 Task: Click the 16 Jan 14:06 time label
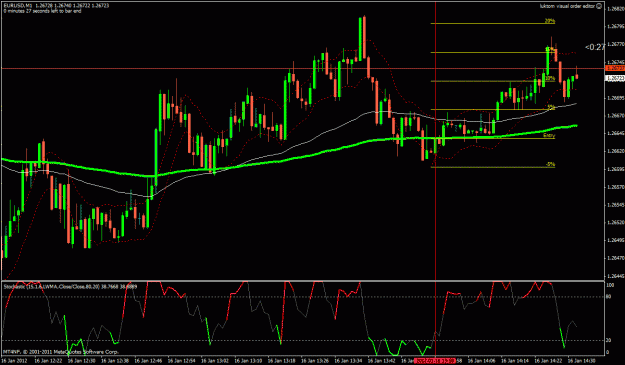tap(482, 361)
